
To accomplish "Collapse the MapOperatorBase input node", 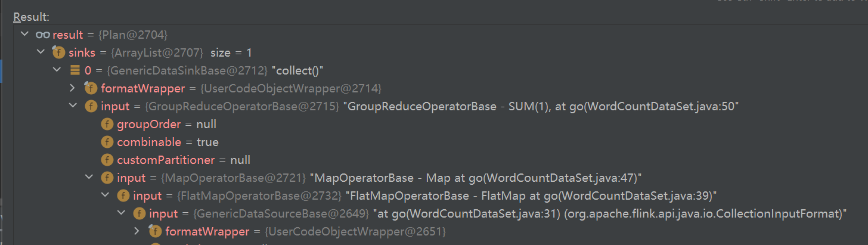I will pos(89,178).
